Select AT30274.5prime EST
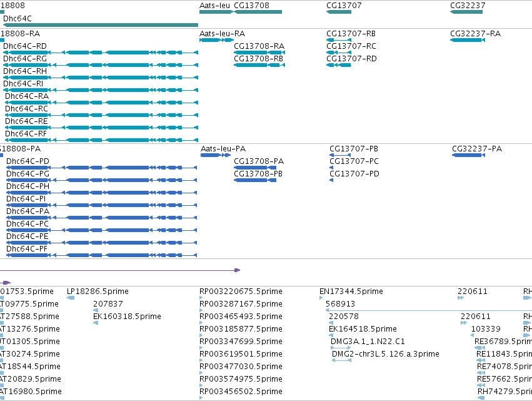The height and width of the screenshot is (401, 532). [2, 360]
